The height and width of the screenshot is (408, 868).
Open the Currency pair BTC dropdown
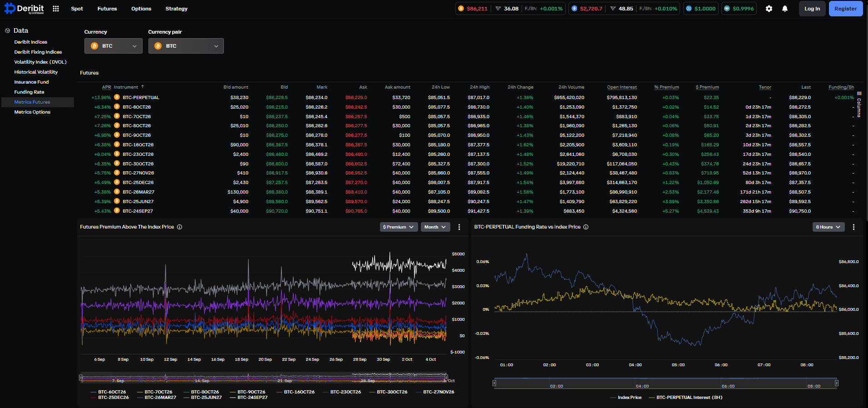coord(186,46)
